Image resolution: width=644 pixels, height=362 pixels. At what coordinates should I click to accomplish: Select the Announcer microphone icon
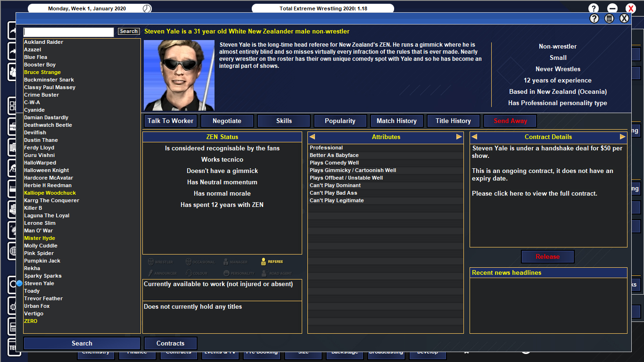coord(151,273)
